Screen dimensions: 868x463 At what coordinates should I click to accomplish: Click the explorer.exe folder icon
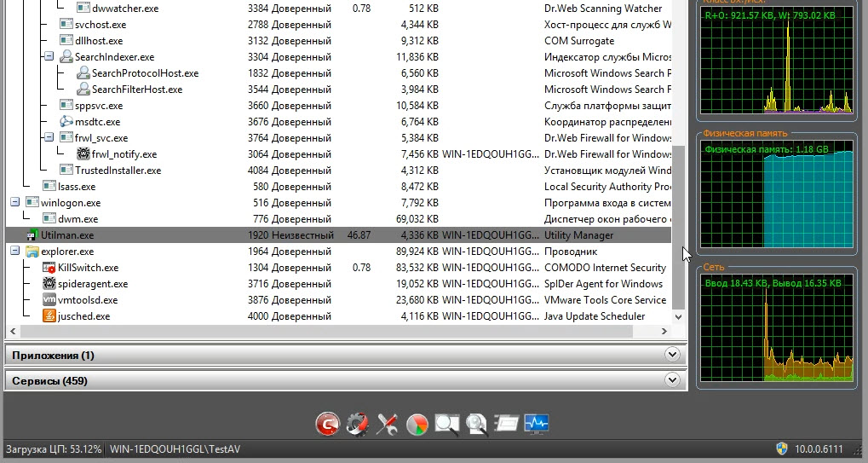pos(32,252)
